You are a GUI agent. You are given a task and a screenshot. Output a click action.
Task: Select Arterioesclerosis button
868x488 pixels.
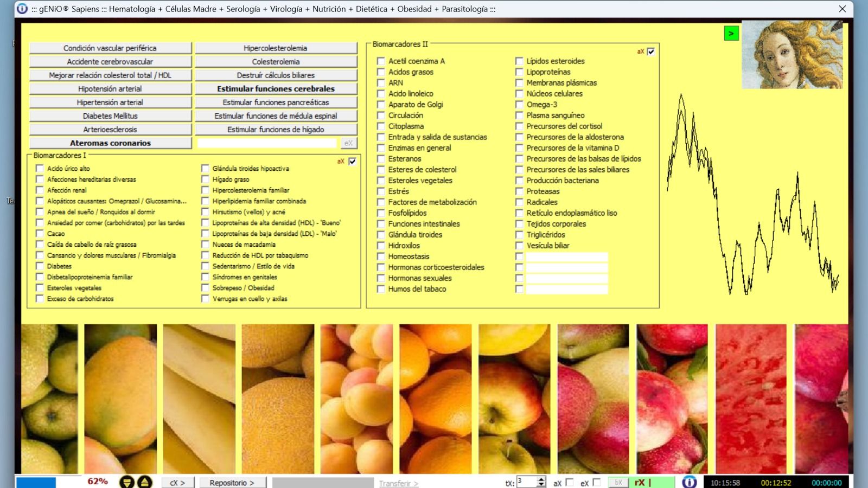tap(110, 130)
